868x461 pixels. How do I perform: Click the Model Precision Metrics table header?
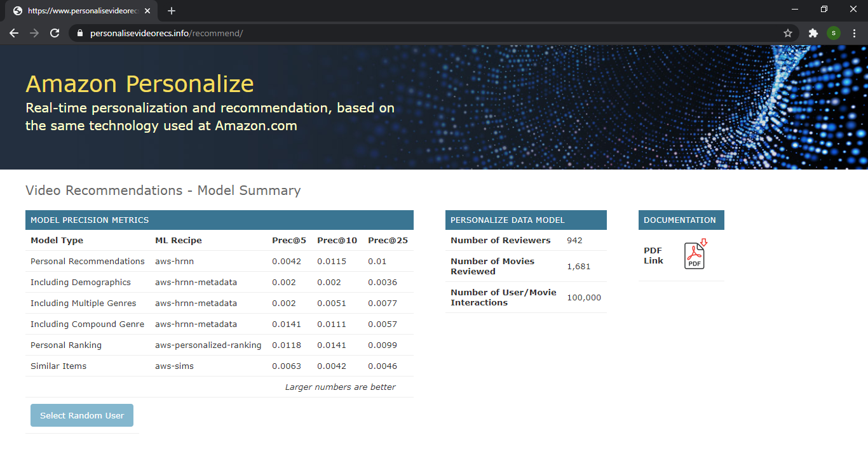pos(90,220)
